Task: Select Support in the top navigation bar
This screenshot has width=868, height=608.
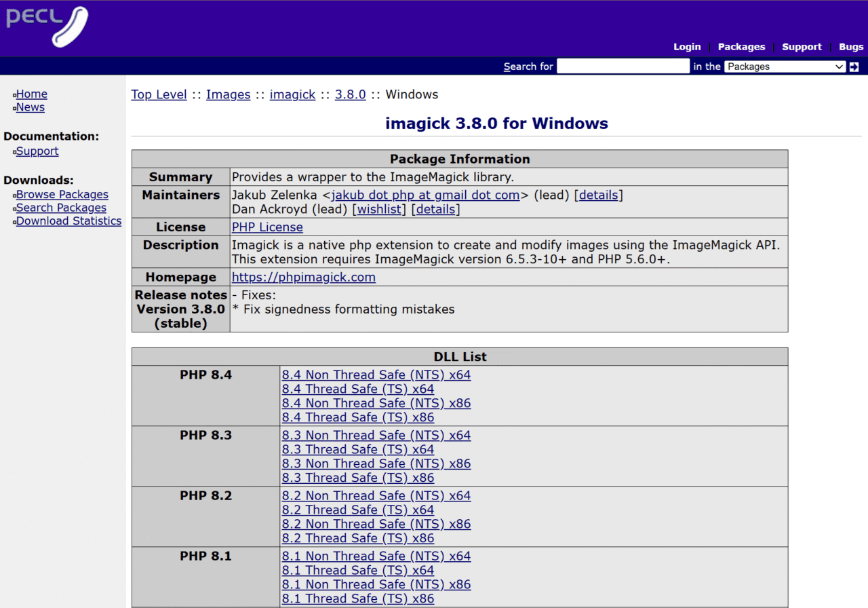Action: [802, 47]
